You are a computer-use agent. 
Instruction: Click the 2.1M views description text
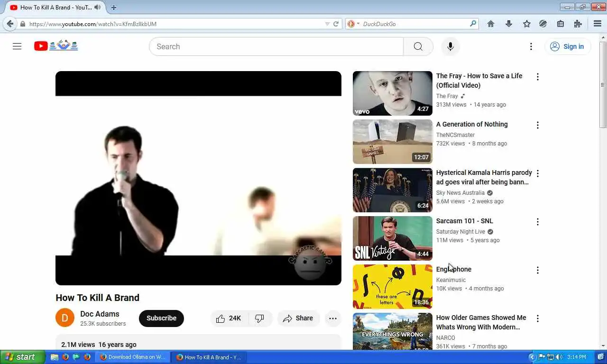coord(78,345)
